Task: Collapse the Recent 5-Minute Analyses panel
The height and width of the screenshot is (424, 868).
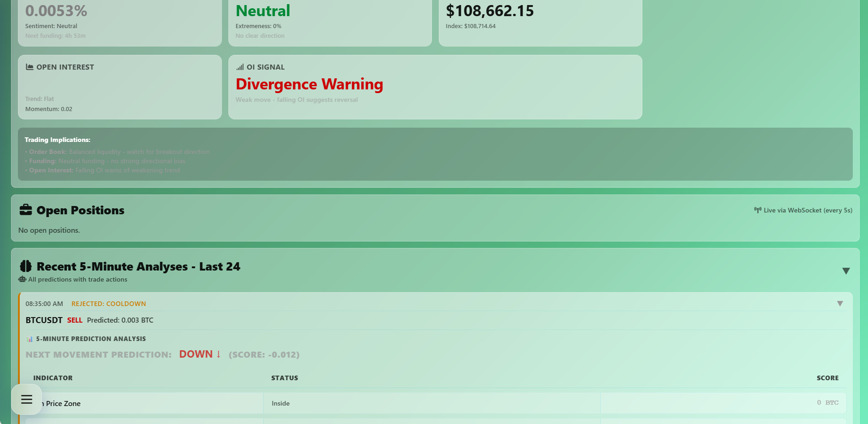Action: 846,271
